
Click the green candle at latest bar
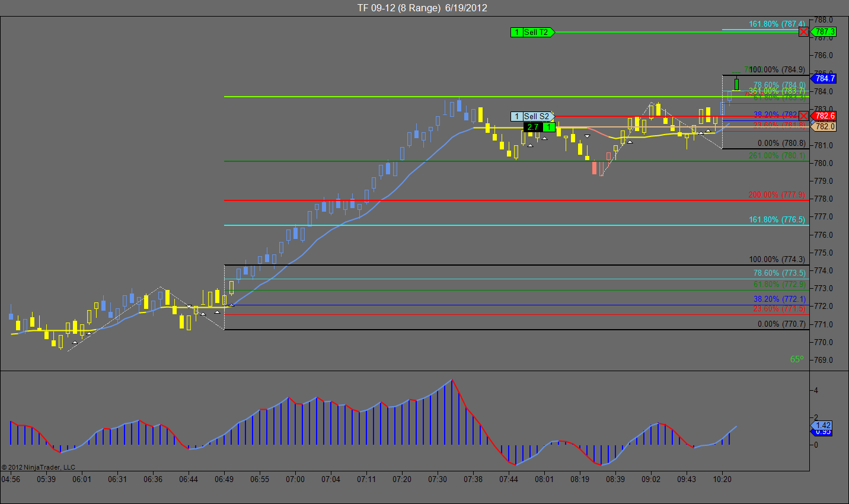tap(736, 84)
